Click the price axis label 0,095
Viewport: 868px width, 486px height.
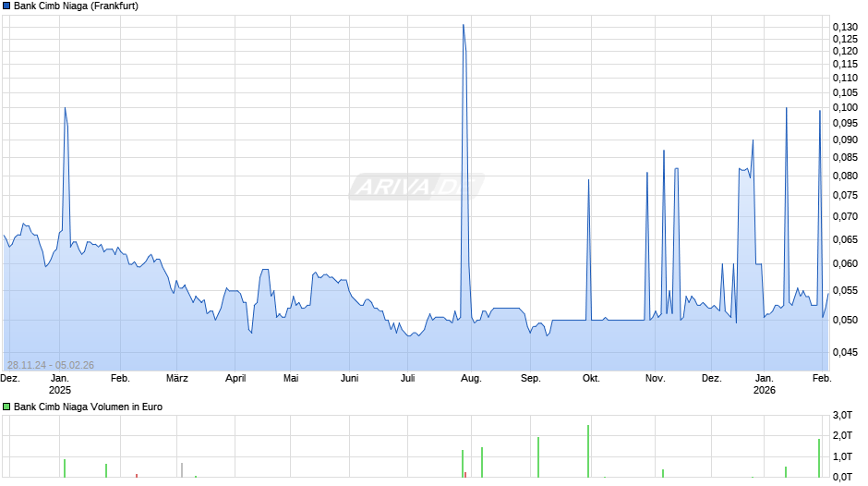(845, 123)
